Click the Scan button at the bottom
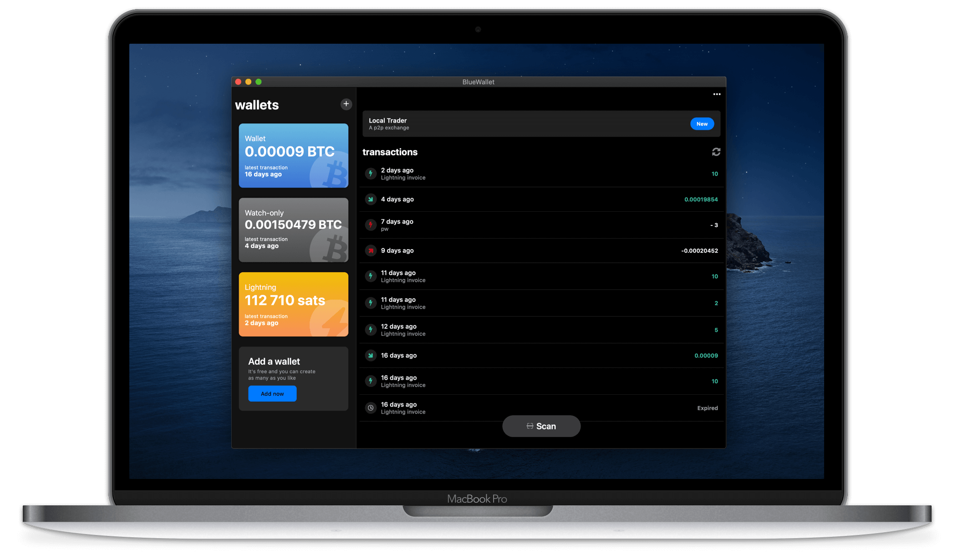The image size is (958, 560). (x=541, y=426)
